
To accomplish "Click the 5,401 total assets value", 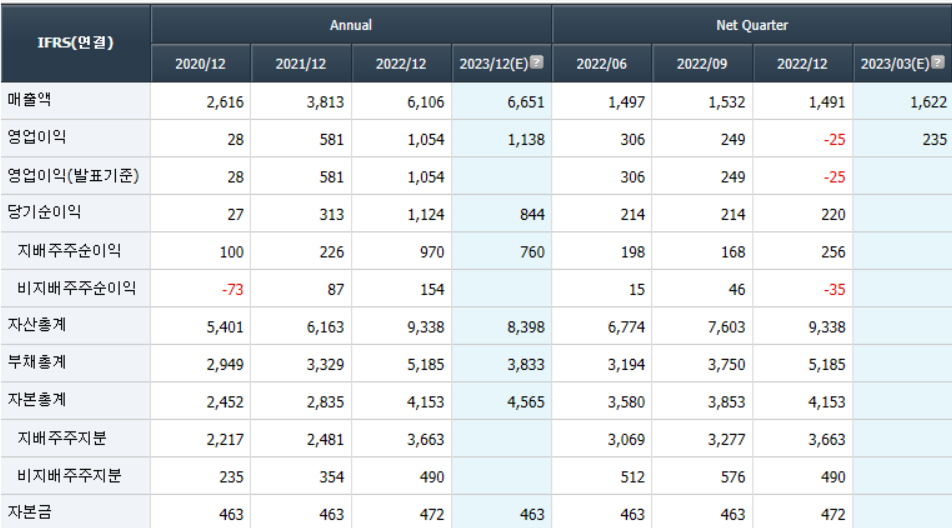I will click(225, 327).
